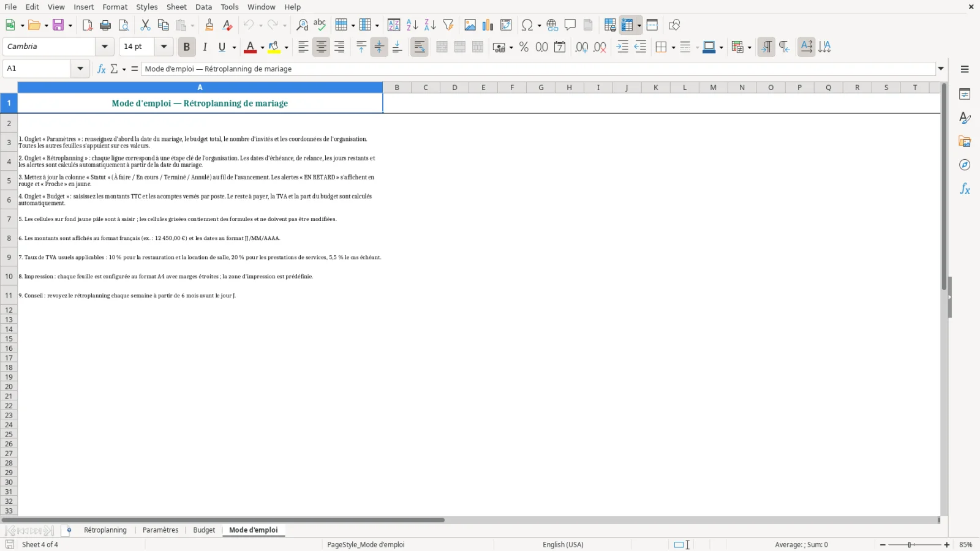The width and height of the screenshot is (980, 551).
Task: Insert Hyperlink icon
Action: pyautogui.click(x=552, y=25)
